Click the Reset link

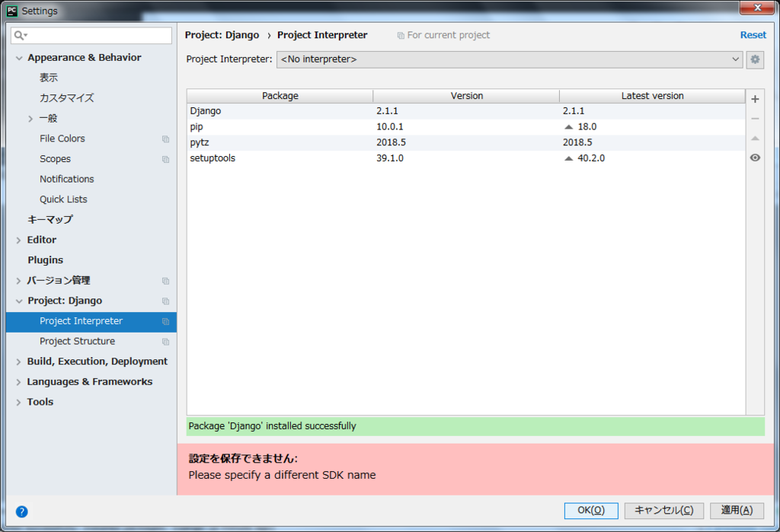click(x=753, y=35)
